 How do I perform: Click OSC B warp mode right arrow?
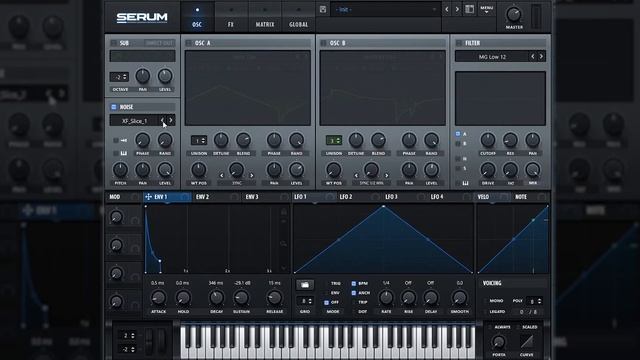click(387, 176)
